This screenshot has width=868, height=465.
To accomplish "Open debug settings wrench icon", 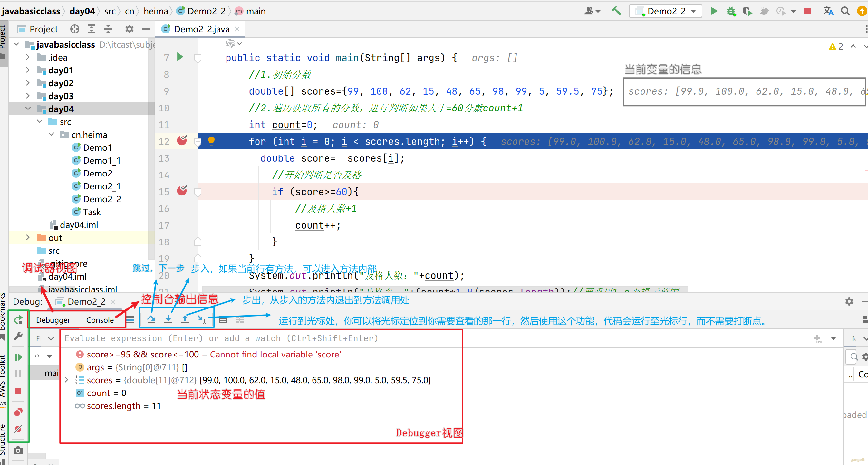I will coord(18,336).
